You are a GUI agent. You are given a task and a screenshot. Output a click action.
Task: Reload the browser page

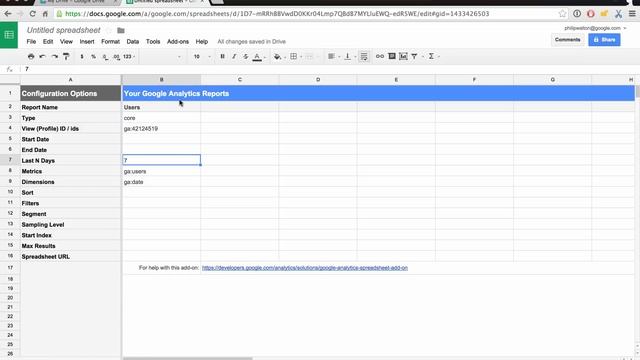(x=32, y=13)
